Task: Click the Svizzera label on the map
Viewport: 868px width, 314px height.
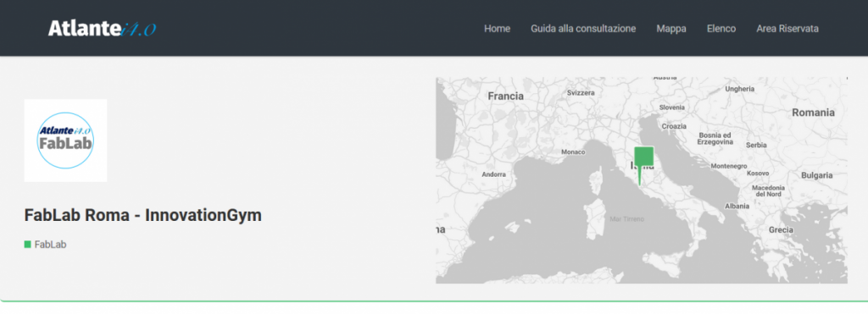Action: pos(581,92)
